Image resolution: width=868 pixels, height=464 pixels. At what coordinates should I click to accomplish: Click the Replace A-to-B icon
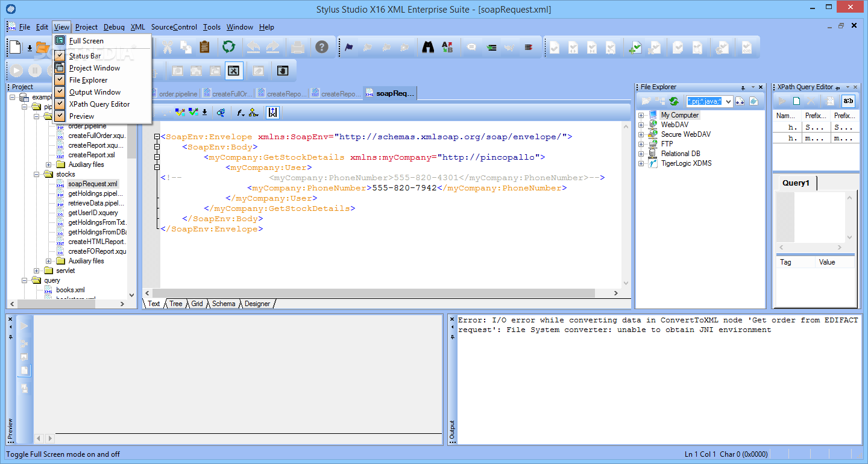tap(447, 47)
